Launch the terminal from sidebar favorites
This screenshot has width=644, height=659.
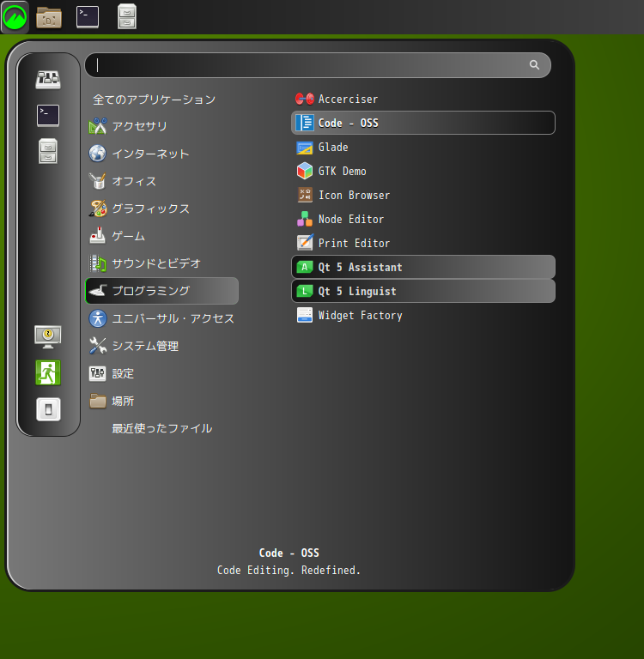[48, 116]
